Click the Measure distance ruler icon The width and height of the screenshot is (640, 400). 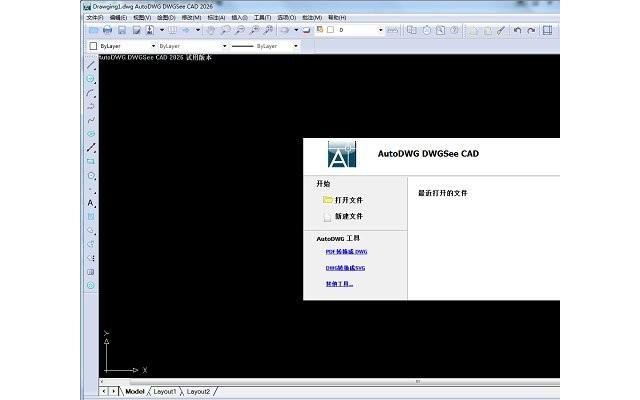[x=392, y=30]
